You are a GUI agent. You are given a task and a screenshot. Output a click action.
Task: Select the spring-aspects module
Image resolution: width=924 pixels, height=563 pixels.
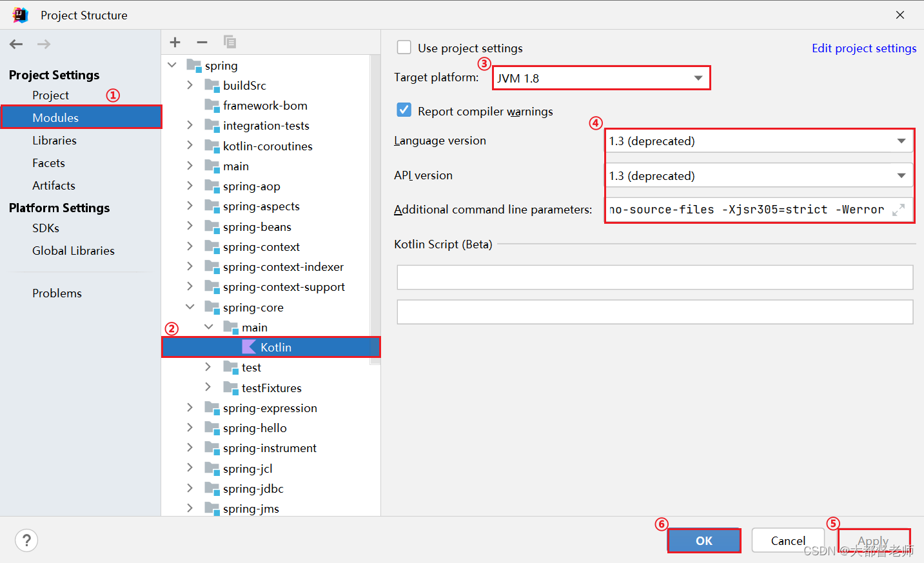(x=261, y=206)
